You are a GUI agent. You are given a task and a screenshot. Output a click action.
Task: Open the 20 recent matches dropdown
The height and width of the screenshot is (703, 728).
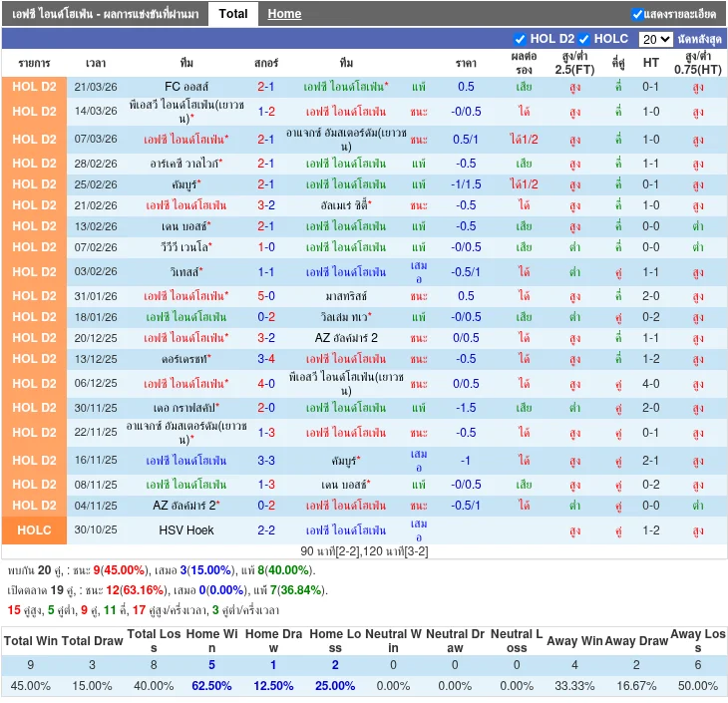coord(655,40)
